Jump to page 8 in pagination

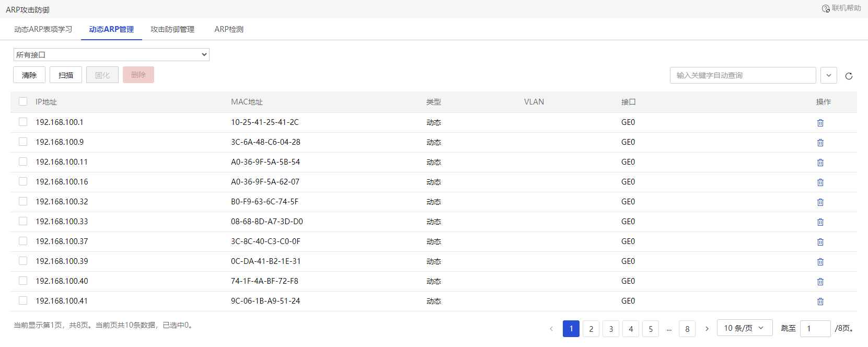point(687,329)
